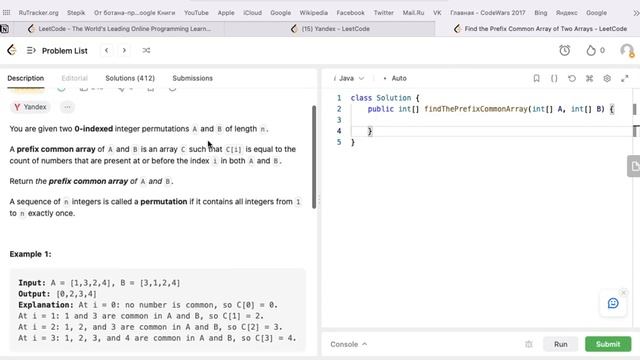The height and width of the screenshot is (360, 640).
Task: Open the browser apps grid icon
Action: (x=6, y=13)
